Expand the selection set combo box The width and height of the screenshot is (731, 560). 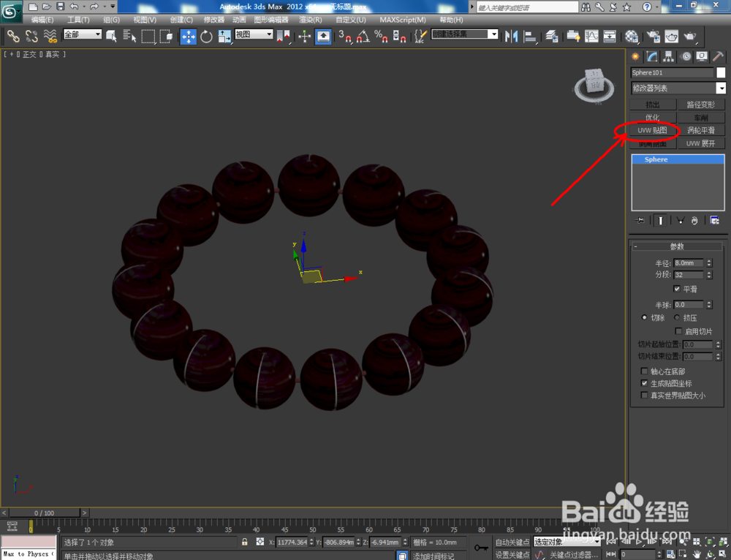tap(493, 34)
